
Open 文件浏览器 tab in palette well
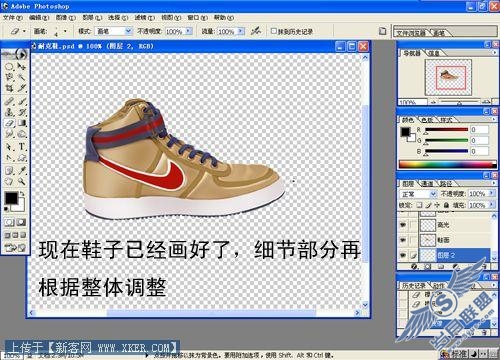411,33
